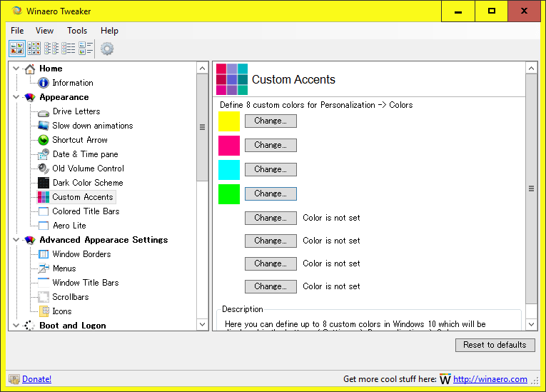Click the Menus icon in tree
Viewport: 546px width, 392px height.
coord(43,268)
